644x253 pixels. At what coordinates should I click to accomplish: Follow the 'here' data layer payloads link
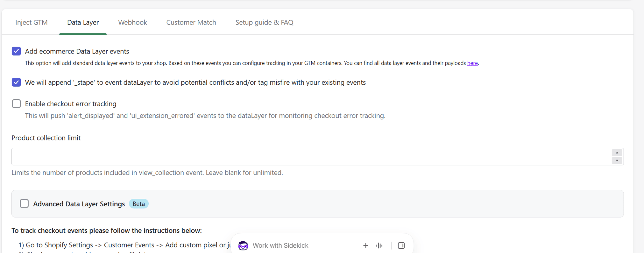pyautogui.click(x=472, y=63)
